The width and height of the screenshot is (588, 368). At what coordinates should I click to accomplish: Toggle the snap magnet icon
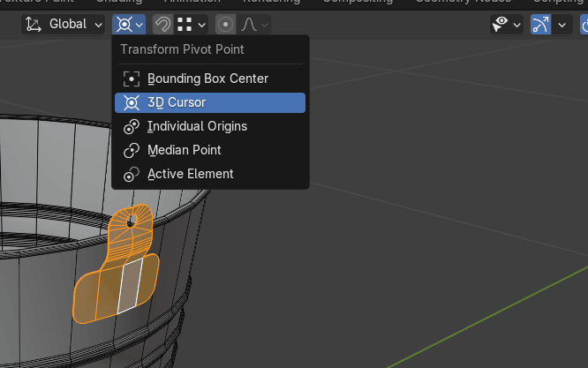tap(163, 25)
